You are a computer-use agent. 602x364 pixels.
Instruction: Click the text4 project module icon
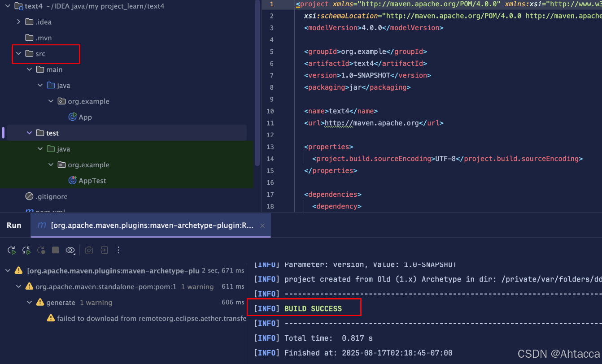pyautogui.click(x=19, y=6)
